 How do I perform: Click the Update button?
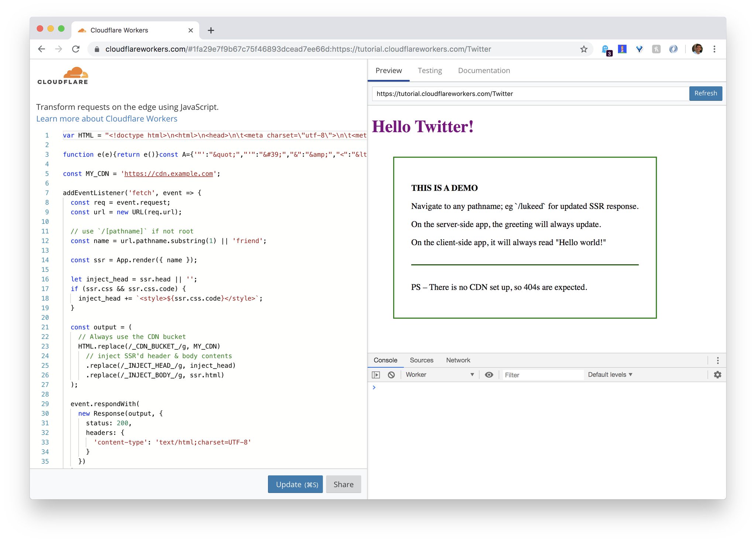[x=295, y=484]
